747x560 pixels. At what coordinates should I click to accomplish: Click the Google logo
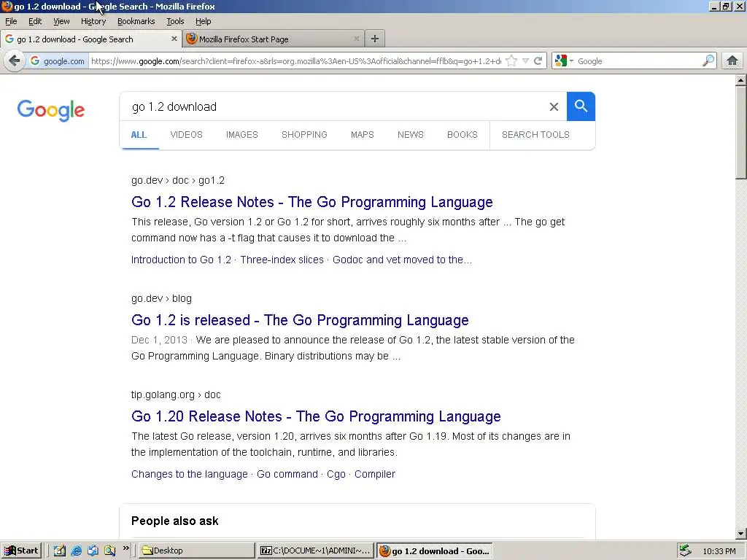point(51,111)
